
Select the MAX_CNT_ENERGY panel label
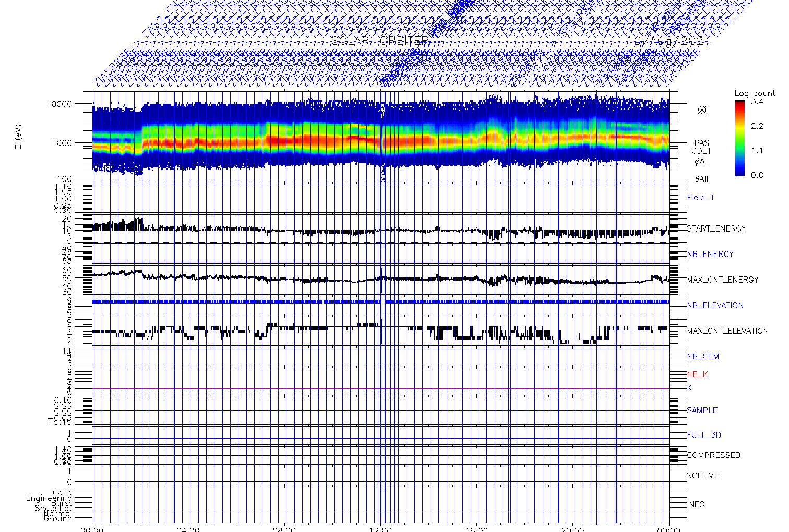(x=723, y=280)
